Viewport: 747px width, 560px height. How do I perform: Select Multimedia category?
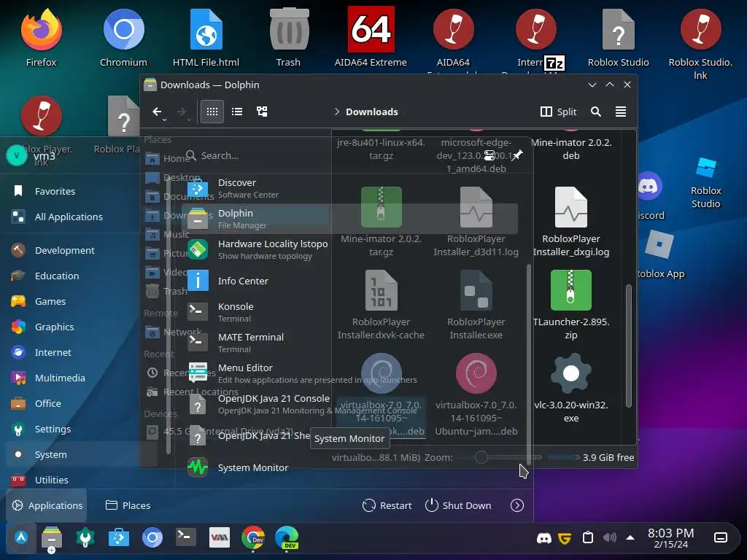pyautogui.click(x=81, y=378)
